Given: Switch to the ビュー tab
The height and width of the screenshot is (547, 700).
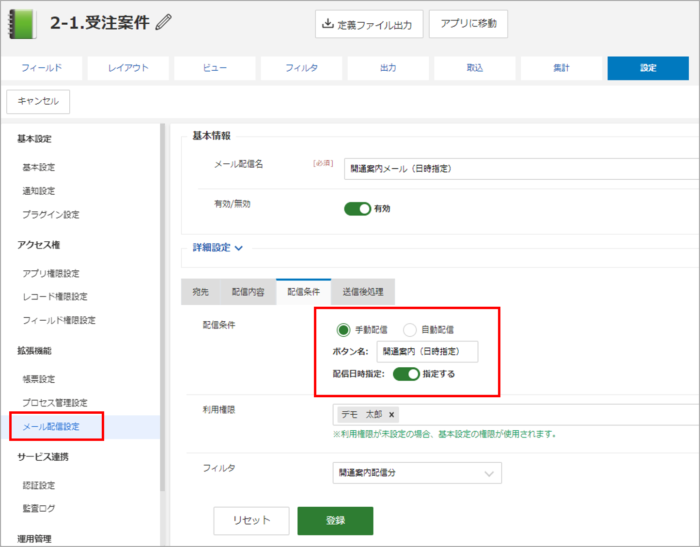Looking at the screenshot, I should tap(215, 68).
